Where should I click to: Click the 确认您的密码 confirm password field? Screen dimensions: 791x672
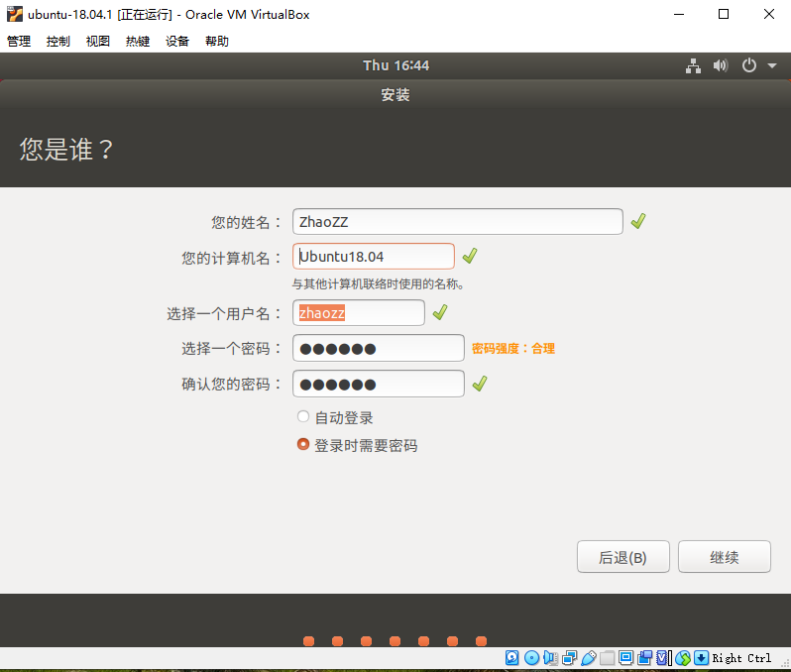coord(379,384)
